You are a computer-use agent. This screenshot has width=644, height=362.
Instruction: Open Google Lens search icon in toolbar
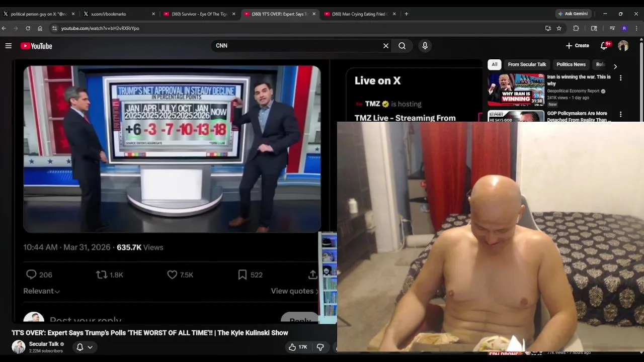pyautogui.click(x=594, y=28)
